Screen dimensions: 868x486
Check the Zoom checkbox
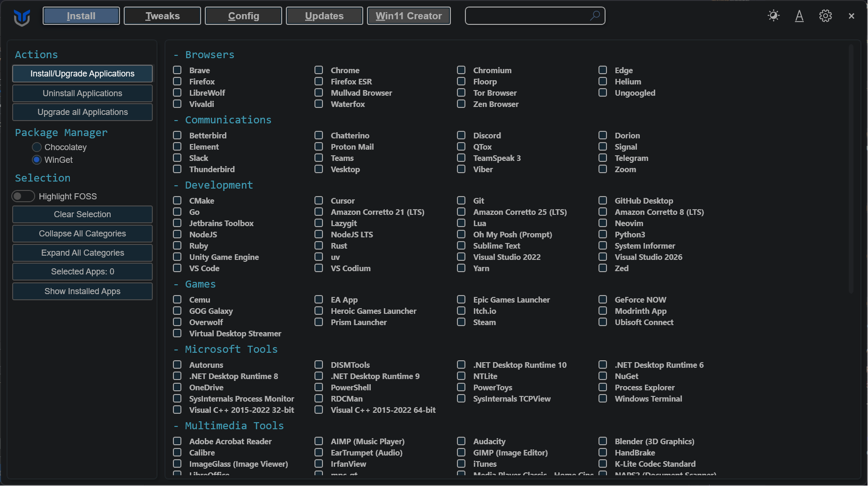603,169
